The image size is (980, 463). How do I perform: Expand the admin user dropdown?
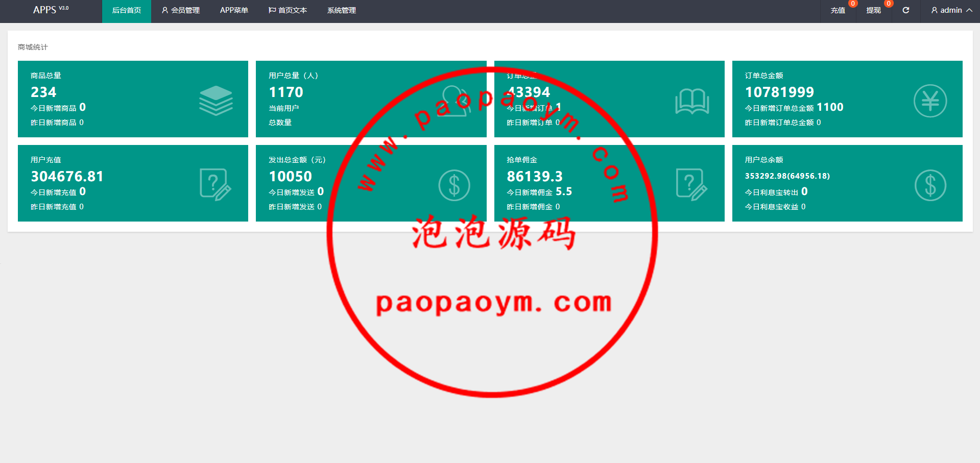tap(951, 10)
